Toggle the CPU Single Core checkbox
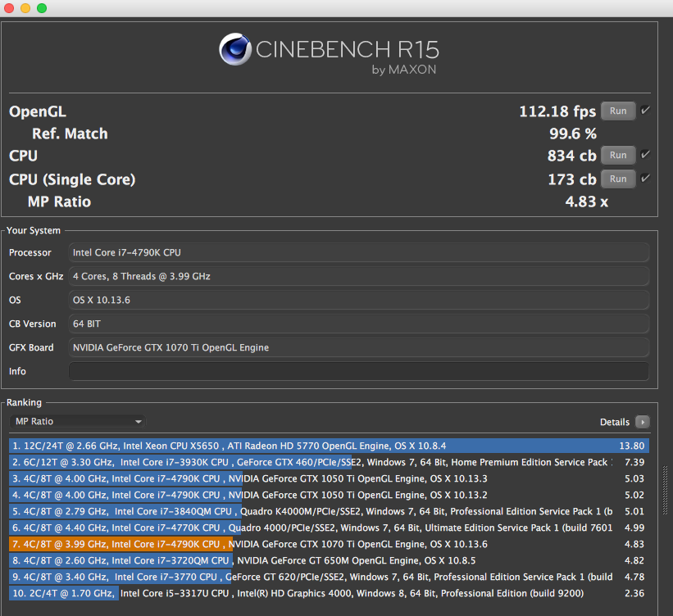The height and width of the screenshot is (616, 673). [645, 178]
